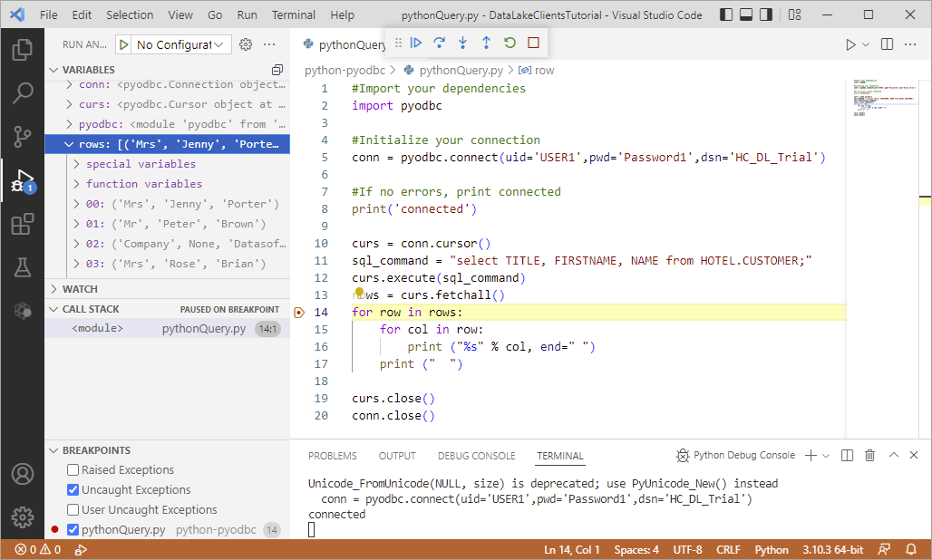Open the Search view in activity bar
Viewport: 932px width, 560px height.
pos(22,92)
